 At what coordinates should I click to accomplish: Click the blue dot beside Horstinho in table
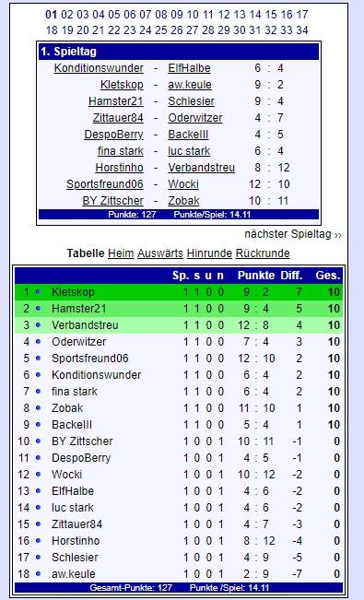coord(39,541)
